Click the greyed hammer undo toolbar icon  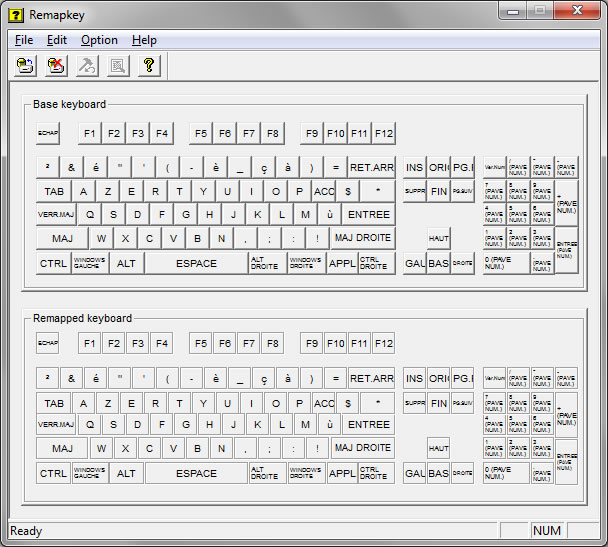[87, 66]
